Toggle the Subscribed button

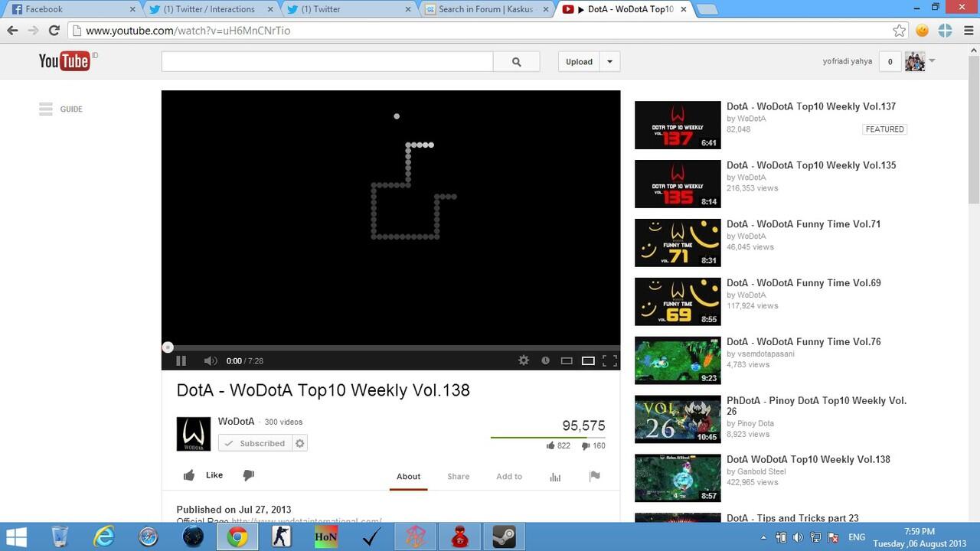(255, 443)
